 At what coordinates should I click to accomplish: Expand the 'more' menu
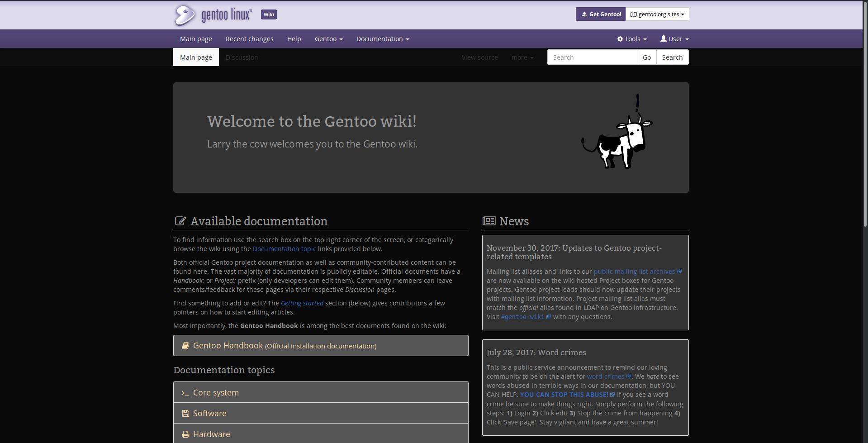522,57
